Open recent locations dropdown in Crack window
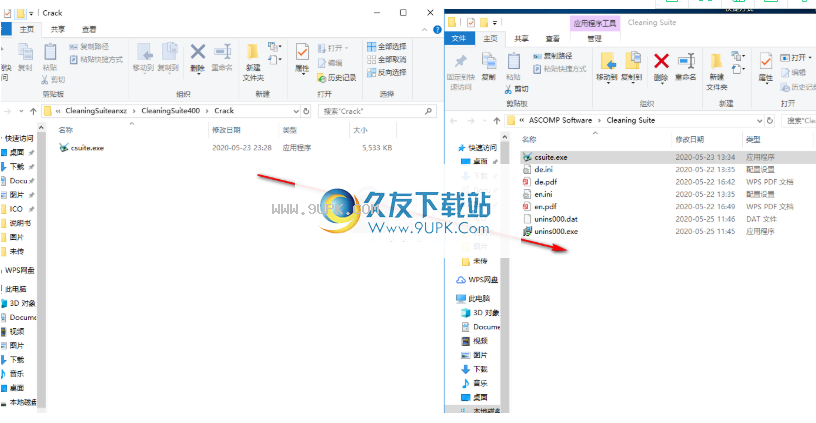 coord(21,111)
